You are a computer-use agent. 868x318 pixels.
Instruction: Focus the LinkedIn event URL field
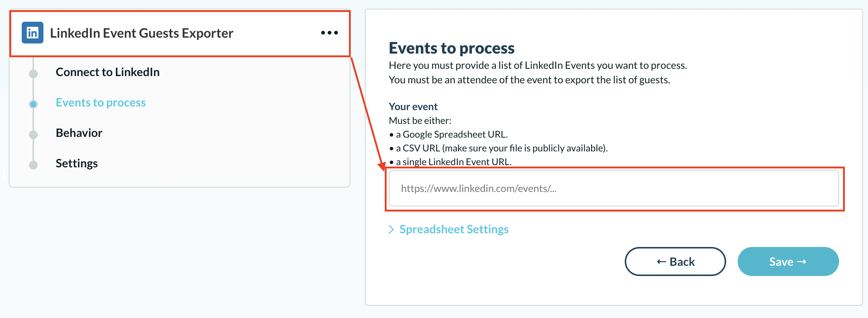coord(614,188)
